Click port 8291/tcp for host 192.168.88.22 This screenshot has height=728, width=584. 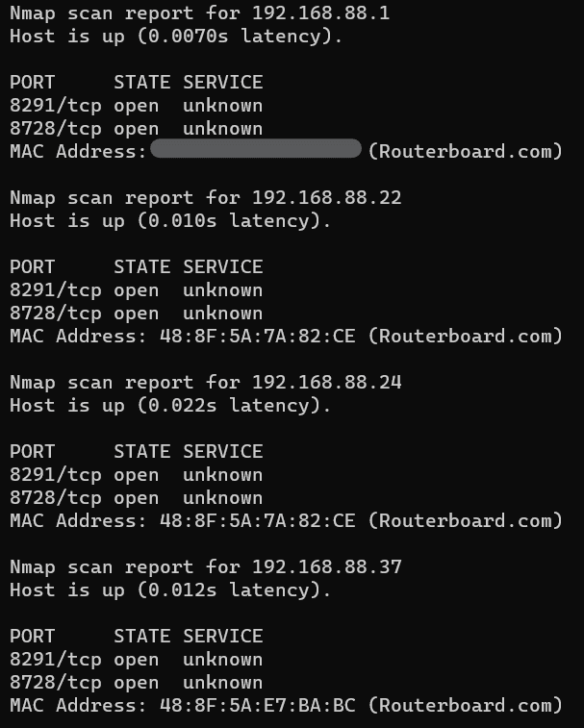[x=56, y=290]
